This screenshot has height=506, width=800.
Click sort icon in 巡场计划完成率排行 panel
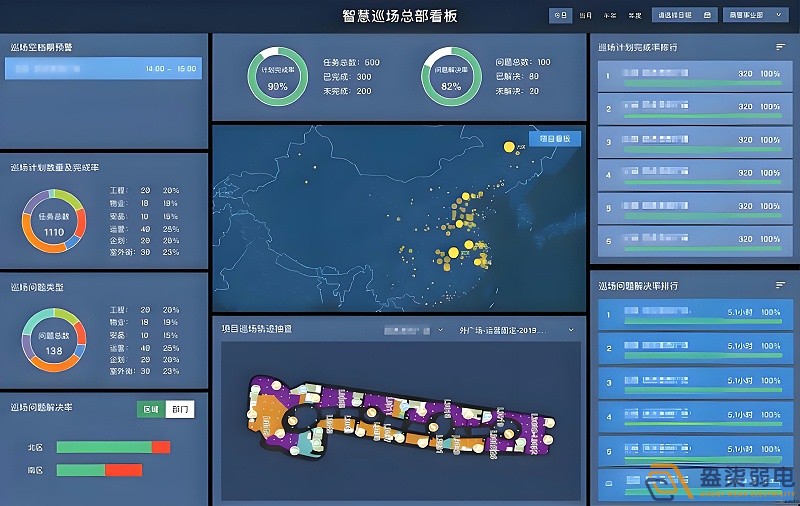780,47
